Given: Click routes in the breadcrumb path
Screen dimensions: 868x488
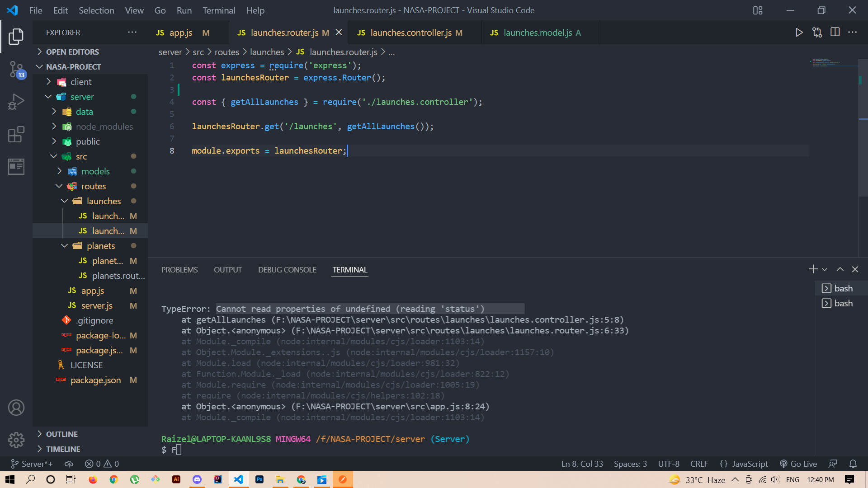Looking at the screenshot, I should [226, 52].
